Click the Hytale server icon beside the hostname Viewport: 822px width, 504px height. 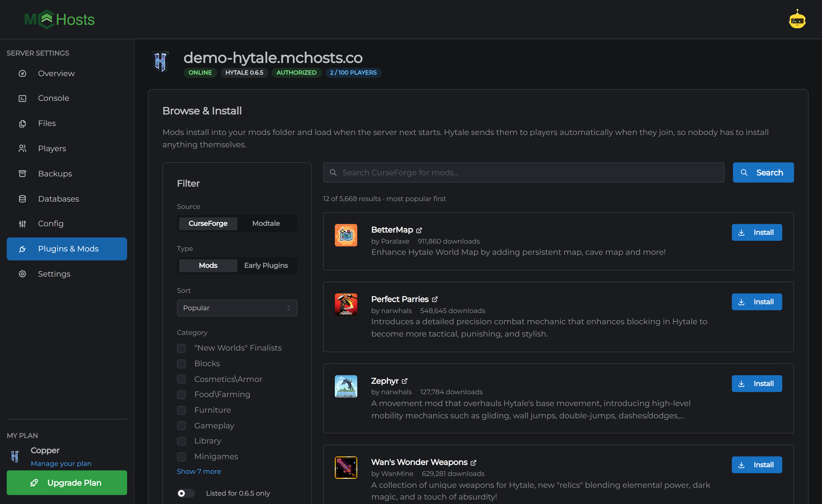160,62
